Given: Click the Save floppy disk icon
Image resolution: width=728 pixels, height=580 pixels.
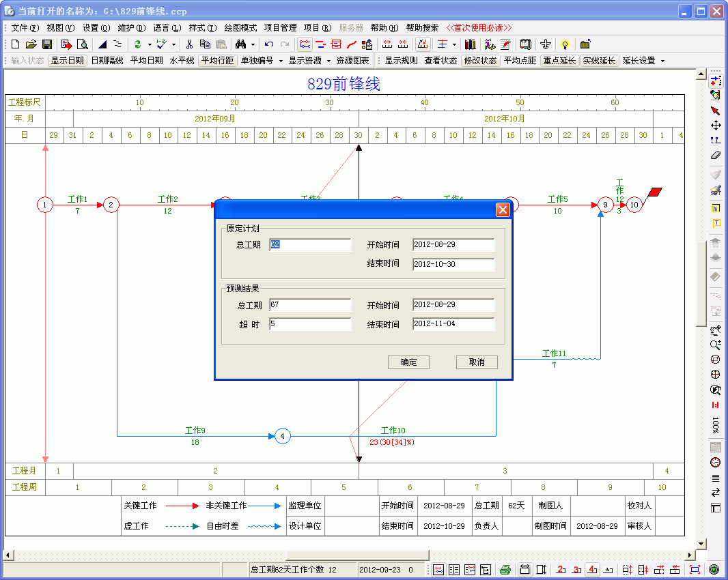Looking at the screenshot, I should tap(47, 44).
